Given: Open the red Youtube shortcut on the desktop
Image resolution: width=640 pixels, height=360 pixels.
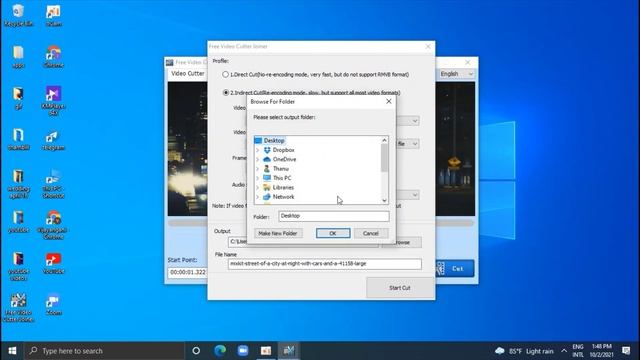Looking at the screenshot, I should 53,263.
